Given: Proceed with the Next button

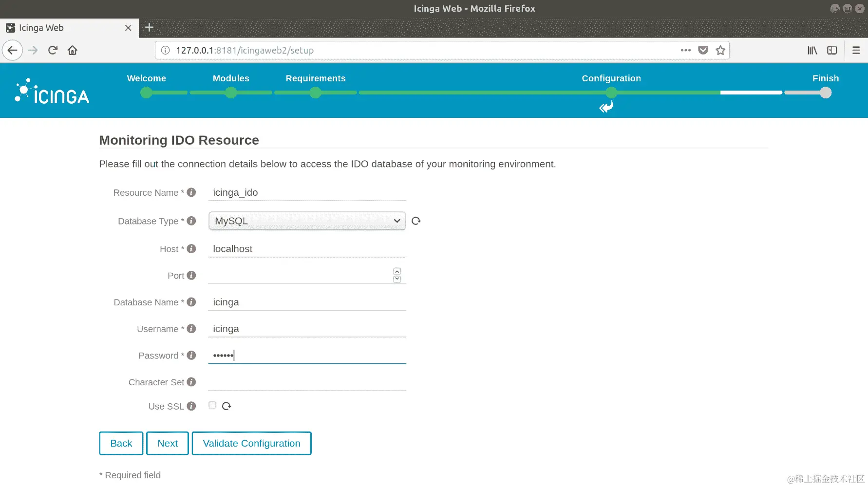Looking at the screenshot, I should pyautogui.click(x=168, y=443).
